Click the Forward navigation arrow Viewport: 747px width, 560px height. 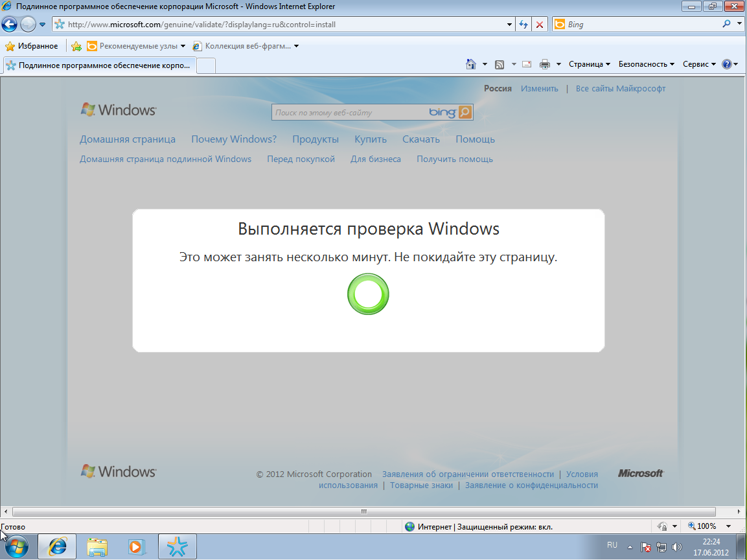[28, 25]
